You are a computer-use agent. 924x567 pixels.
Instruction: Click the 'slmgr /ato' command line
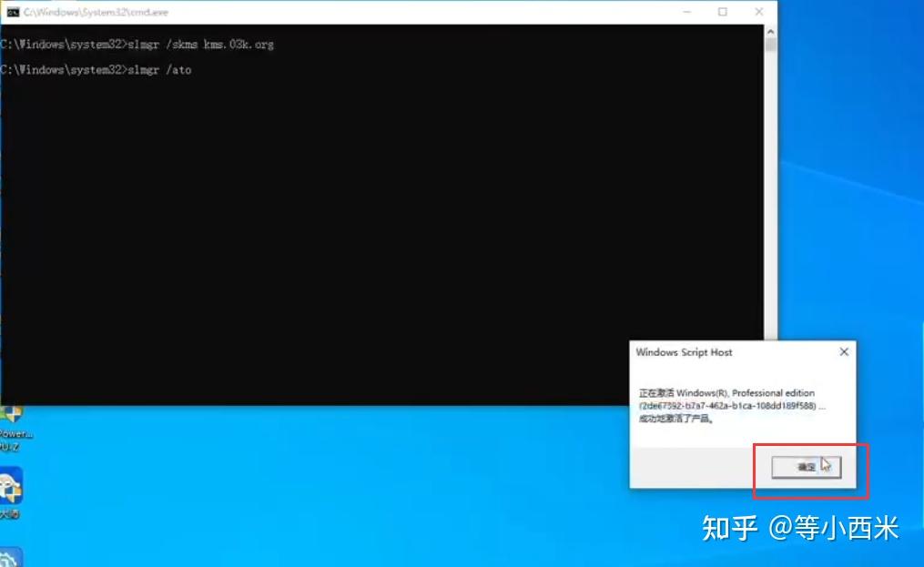(96, 69)
